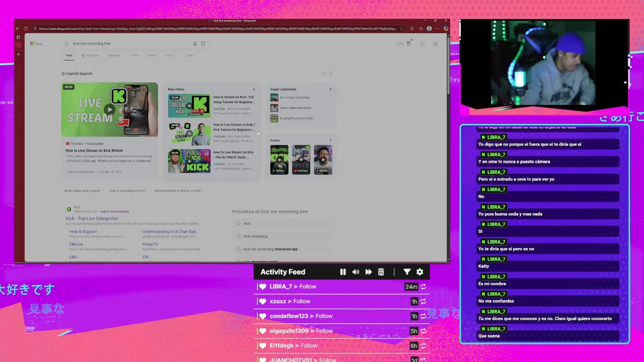Click How to monetize on Kick? suggestion

(127, 191)
